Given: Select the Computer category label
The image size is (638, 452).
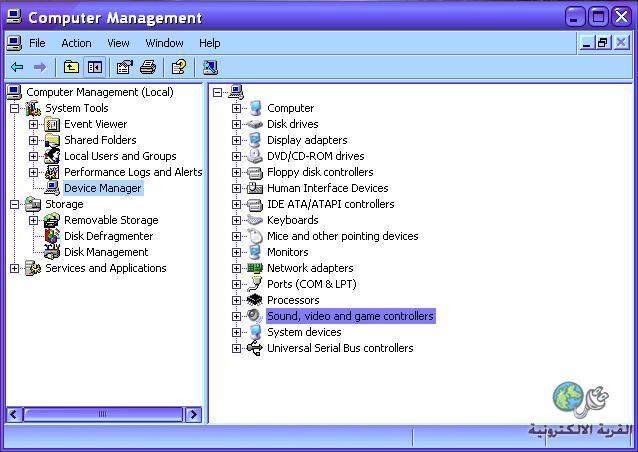Looking at the screenshot, I should tap(291, 108).
